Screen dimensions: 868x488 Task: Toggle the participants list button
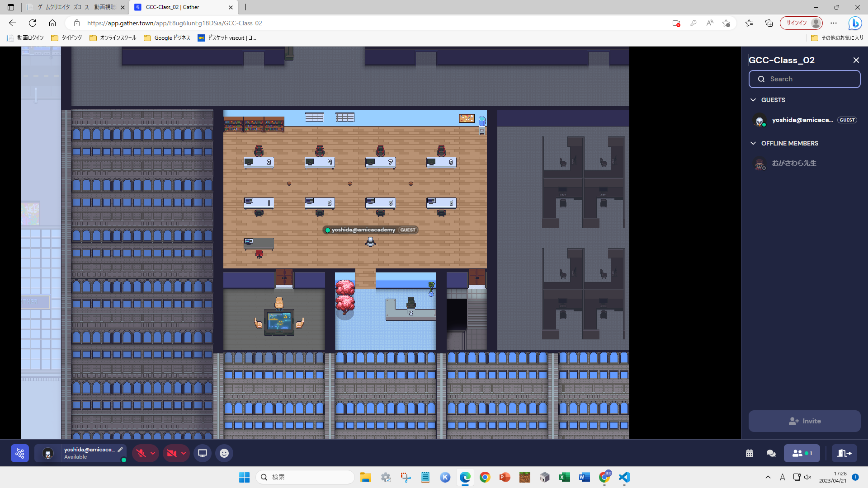tap(802, 453)
